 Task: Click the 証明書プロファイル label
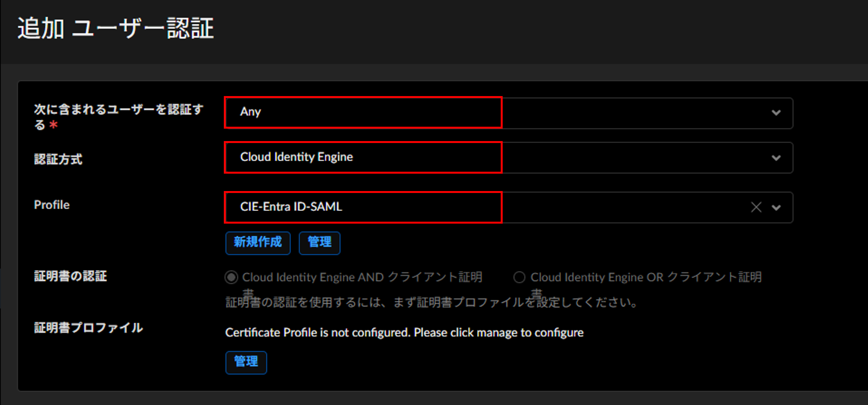88,328
